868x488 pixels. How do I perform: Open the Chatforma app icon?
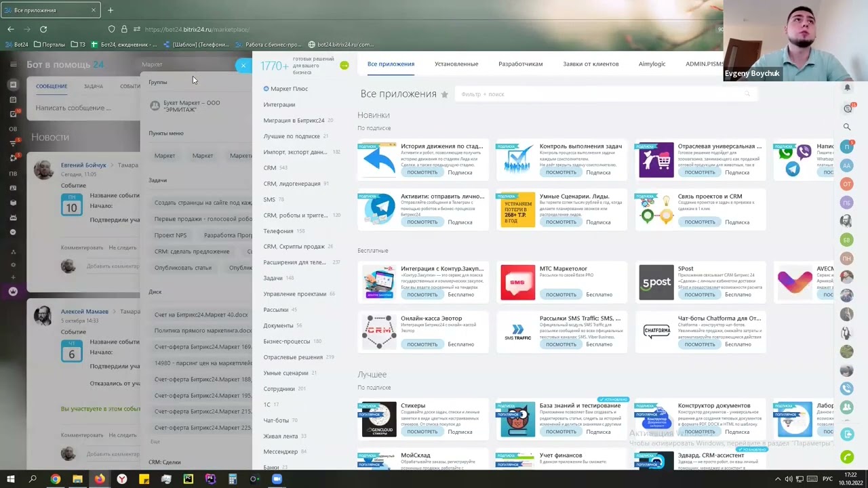pyautogui.click(x=656, y=331)
